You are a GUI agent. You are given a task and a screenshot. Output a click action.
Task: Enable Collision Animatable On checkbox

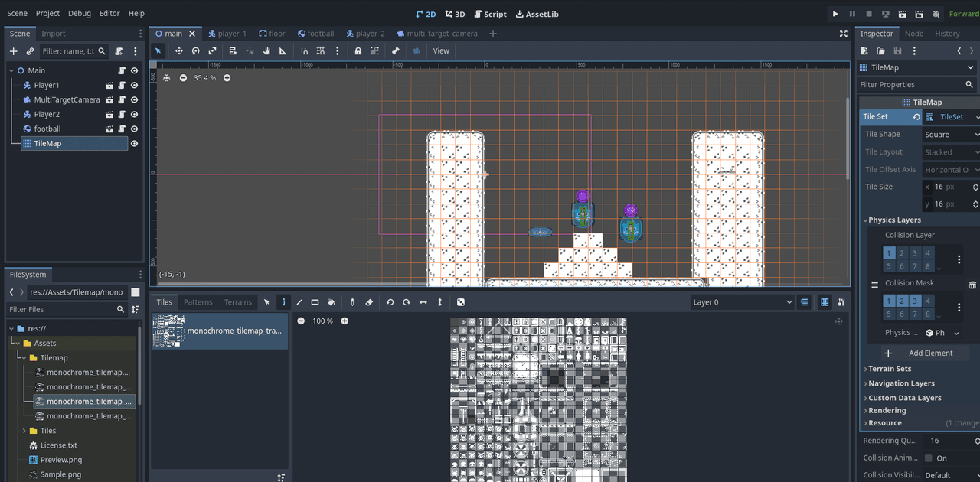coord(929,458)
